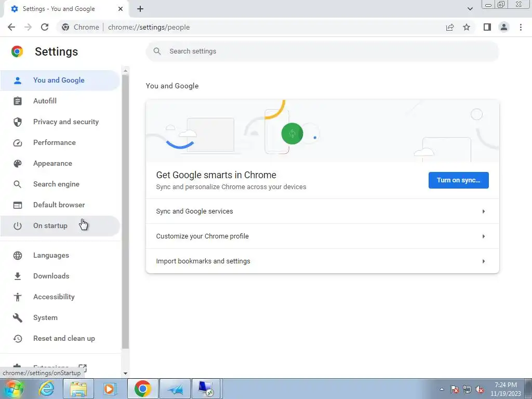This screenshot has height=399, width=532.
Task: Select the Settings - You and Google tab
Action: tap(66, 9)
